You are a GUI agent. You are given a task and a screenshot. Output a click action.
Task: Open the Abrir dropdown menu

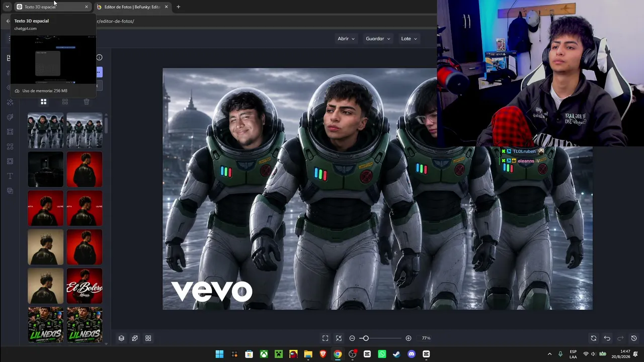[x=346, y=39]
